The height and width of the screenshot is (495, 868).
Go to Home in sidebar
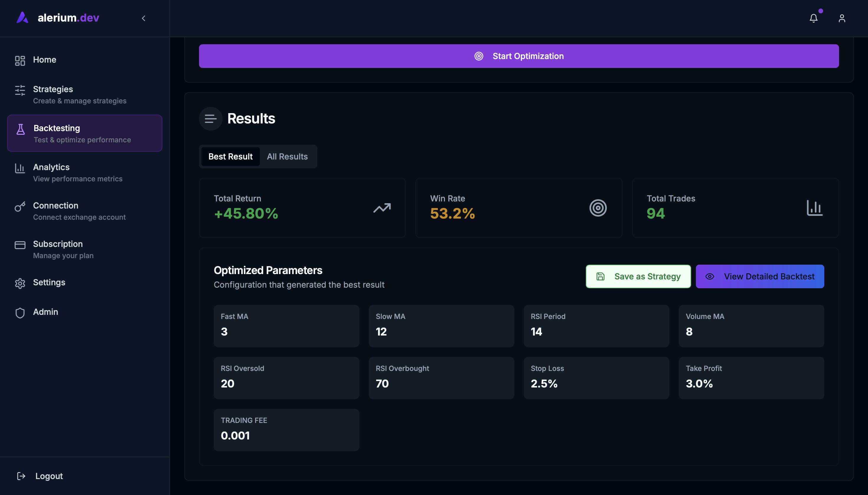[x=45, y=60]
